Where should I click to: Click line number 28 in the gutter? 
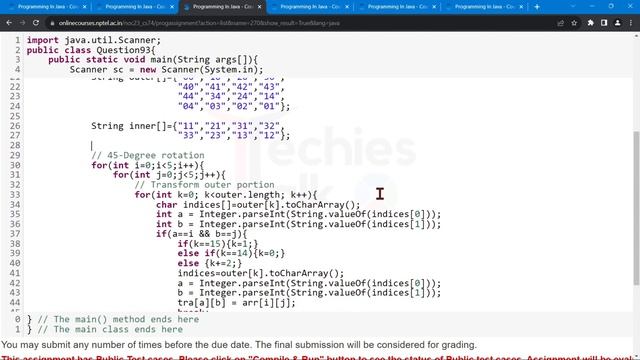[15, 146]
